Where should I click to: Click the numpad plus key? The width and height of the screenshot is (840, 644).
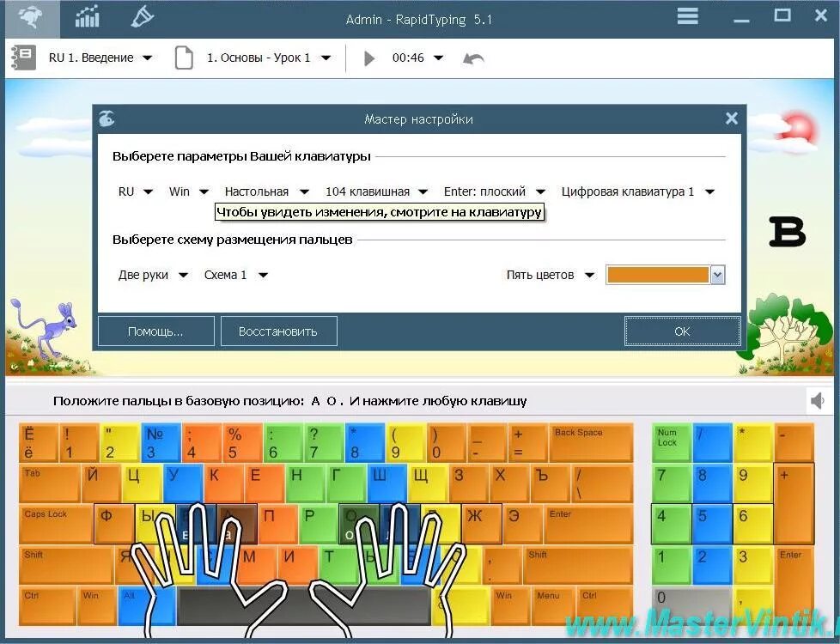[794, 504]
